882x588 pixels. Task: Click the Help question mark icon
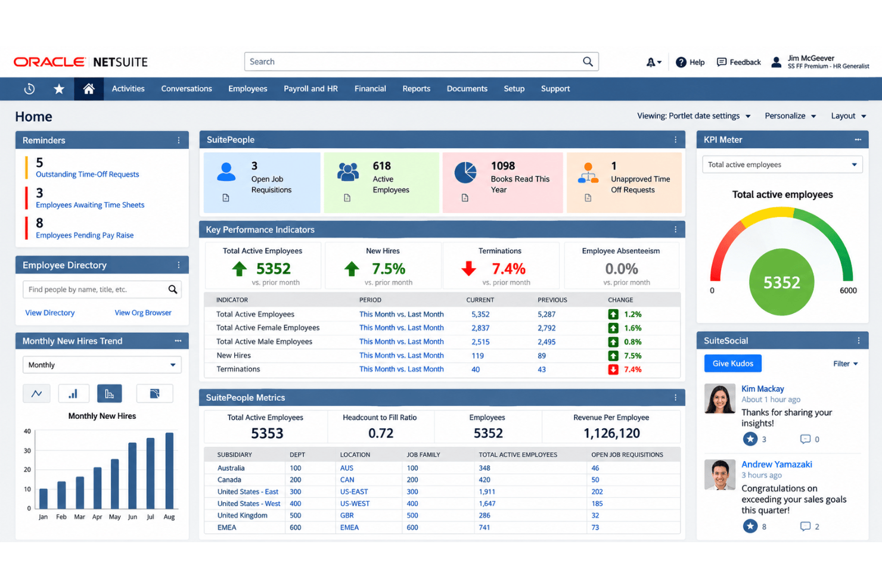click(681, 62)
